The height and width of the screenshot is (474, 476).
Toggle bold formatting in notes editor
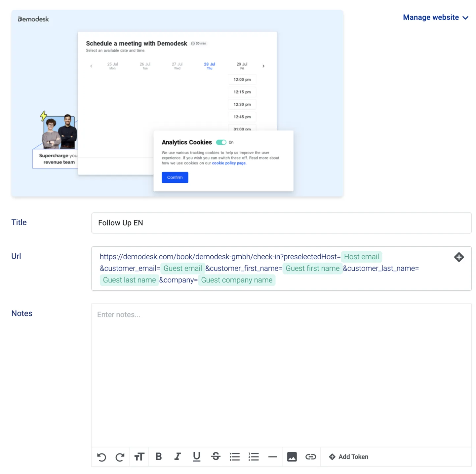tap(159, 456)
